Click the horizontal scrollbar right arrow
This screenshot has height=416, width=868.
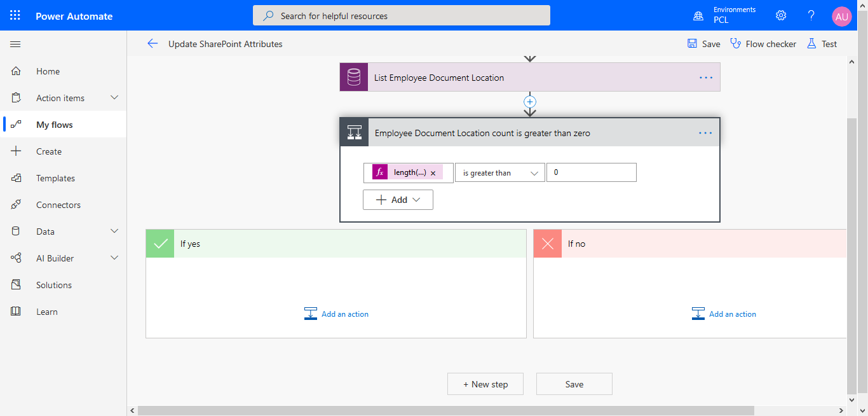841,410
